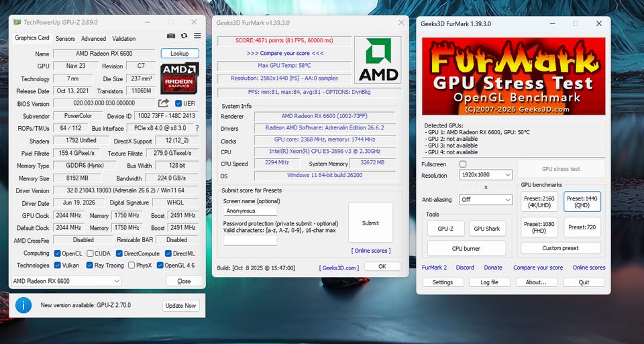
Task: Switch to the Graphics Card tab
Action: pyautogui.click(x=32, y=38)
